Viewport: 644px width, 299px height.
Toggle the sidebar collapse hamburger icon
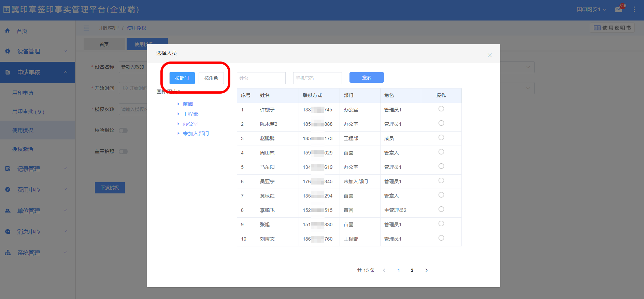tap(86, 28)
